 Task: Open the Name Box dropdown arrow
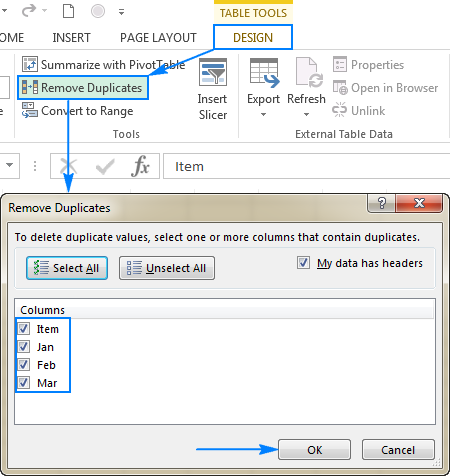[9, 165]
